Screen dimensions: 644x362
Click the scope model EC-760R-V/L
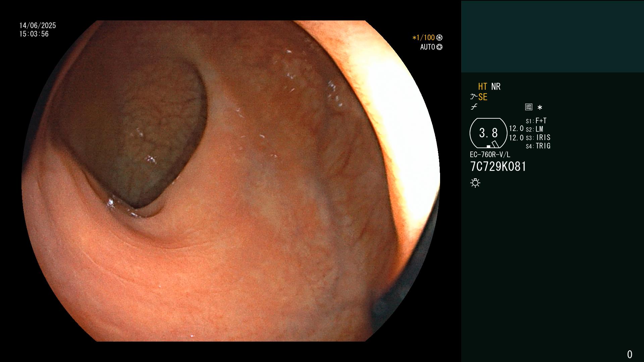click(x=490, y=155)
